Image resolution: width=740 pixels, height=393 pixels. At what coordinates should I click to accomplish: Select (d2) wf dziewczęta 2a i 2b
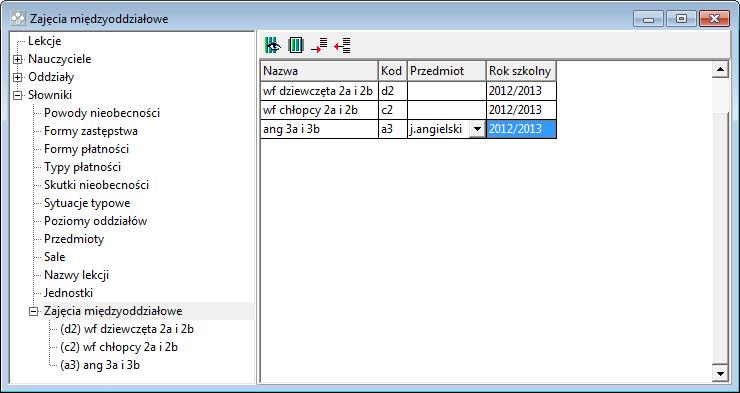coord(127,329)
